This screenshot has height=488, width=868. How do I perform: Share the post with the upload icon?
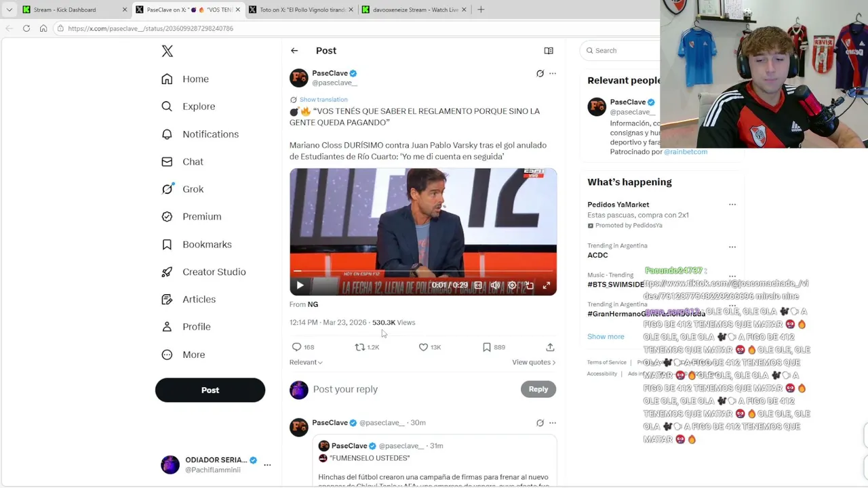coord(550,347)
